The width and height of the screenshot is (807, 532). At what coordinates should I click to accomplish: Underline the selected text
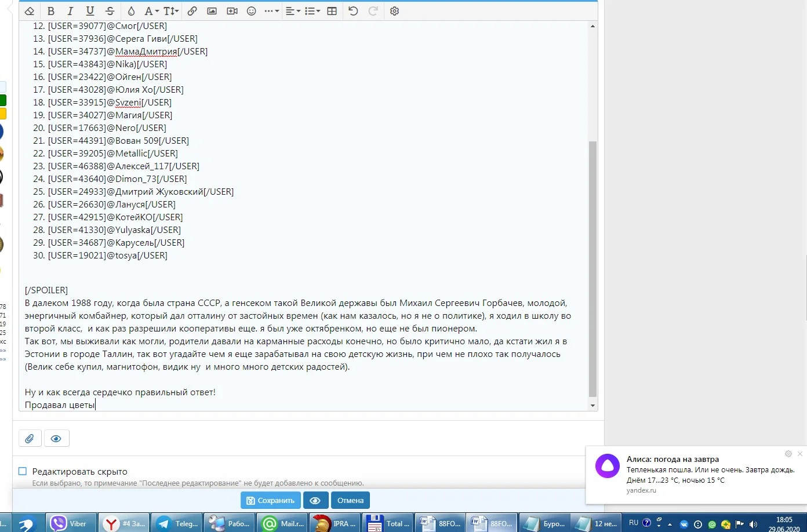tap(90, 10)
